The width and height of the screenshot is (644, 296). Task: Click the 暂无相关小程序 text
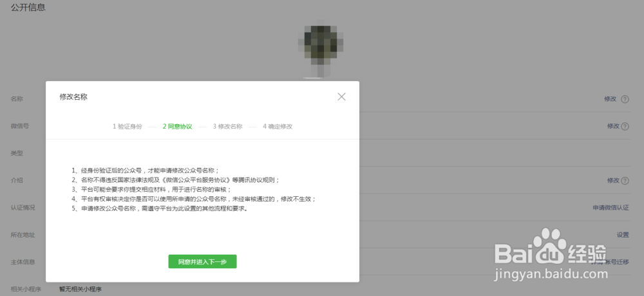[x=80, y=289]
